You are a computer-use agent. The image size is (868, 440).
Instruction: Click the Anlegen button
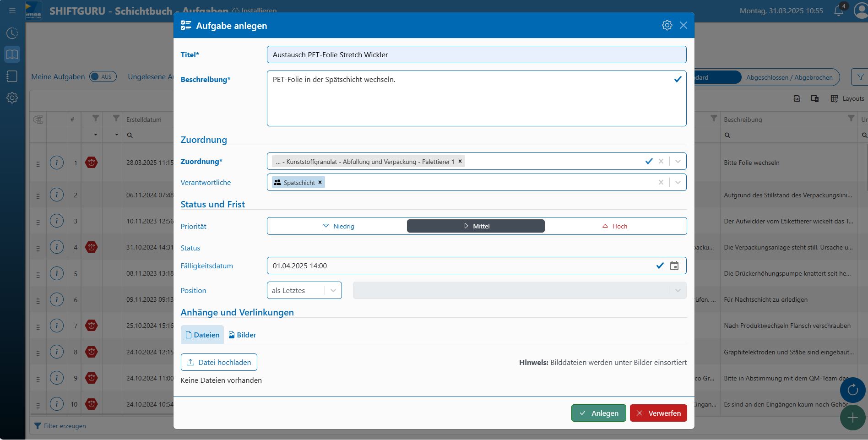[x=598, y=413]
